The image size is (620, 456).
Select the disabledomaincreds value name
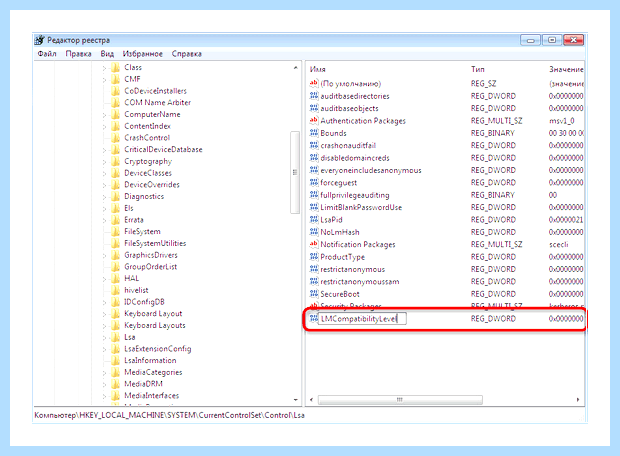click(x=355, y=158)
